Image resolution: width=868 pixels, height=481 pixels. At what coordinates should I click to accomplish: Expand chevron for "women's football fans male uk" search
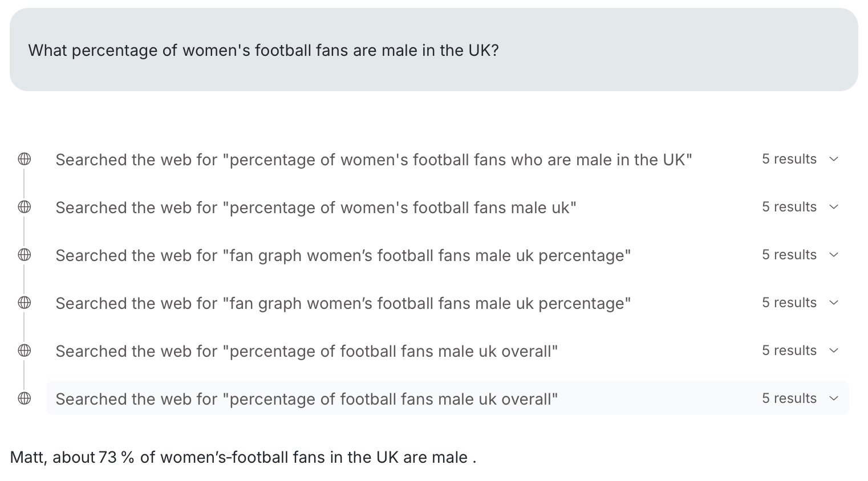pos(834,207)
